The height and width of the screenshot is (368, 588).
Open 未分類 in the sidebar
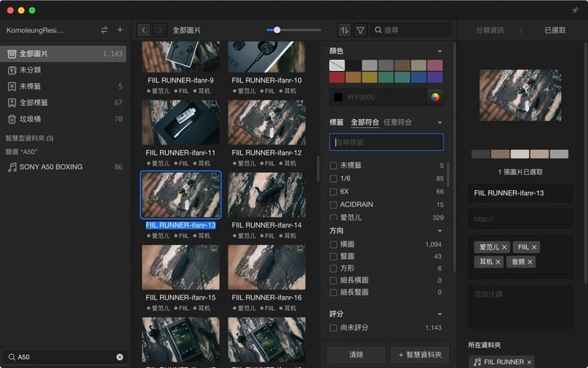64,70
